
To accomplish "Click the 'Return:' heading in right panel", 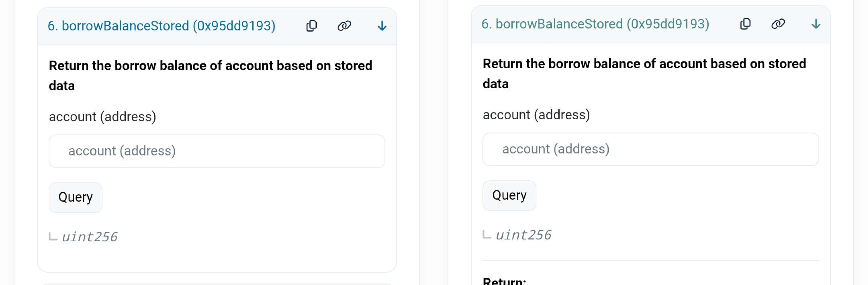I will (504, 281).
